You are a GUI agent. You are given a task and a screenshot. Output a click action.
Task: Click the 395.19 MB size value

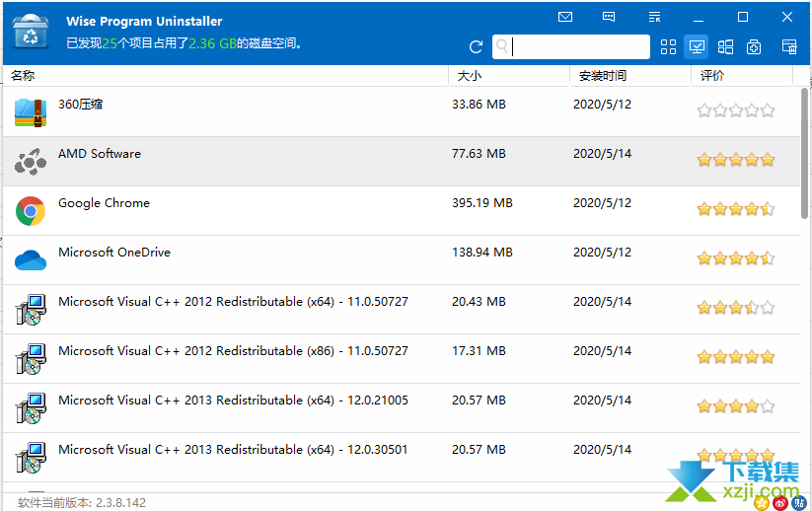point(482,203)
